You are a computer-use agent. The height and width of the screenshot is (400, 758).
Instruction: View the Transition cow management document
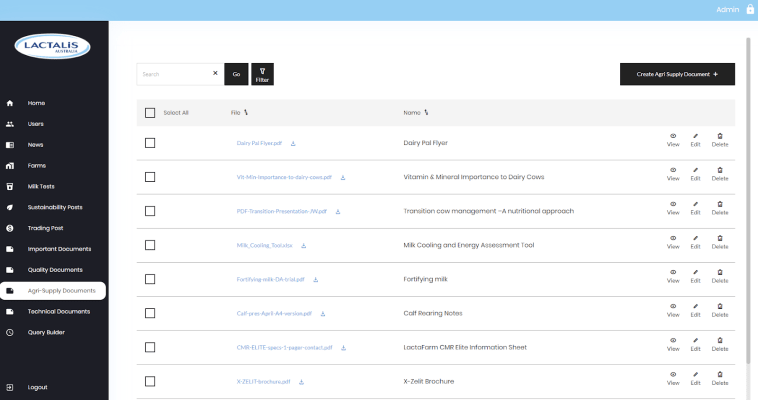click(x=673, y=208)
